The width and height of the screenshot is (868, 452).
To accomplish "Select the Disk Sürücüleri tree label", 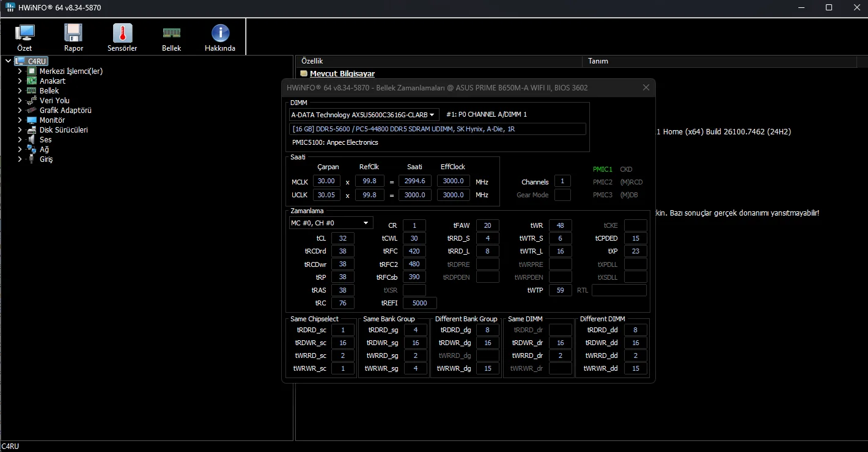I will [x=64, y=129].
